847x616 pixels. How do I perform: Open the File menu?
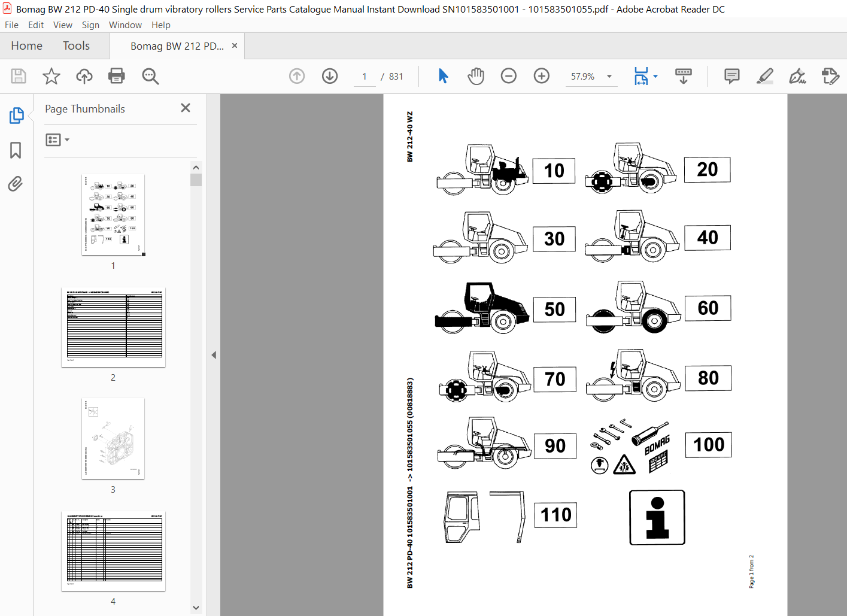click(11, 25)
